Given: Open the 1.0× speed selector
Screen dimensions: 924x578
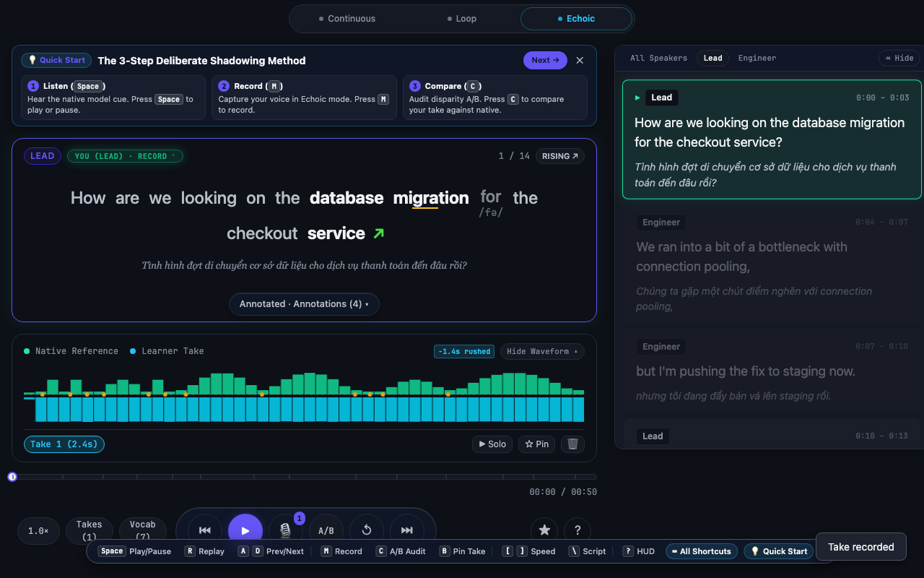Looking at the screenshot, I should (38, 531).
